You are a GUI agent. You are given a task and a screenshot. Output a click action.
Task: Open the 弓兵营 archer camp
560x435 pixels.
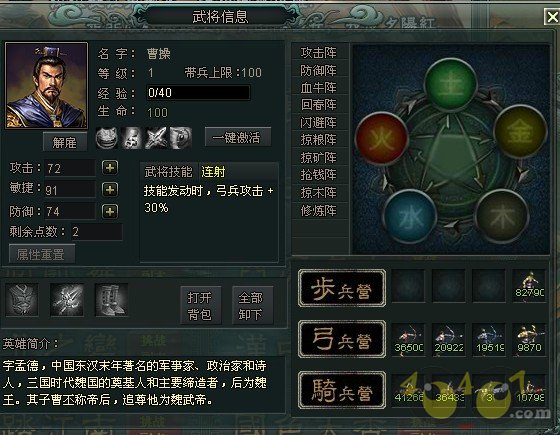(x=342, y=339)
